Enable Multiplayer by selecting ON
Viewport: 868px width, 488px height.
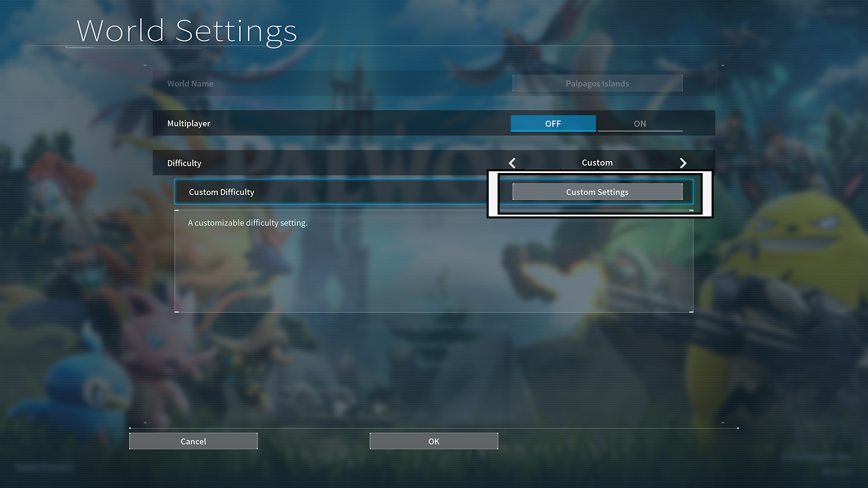pyautogui.click(x=640, y=123)
